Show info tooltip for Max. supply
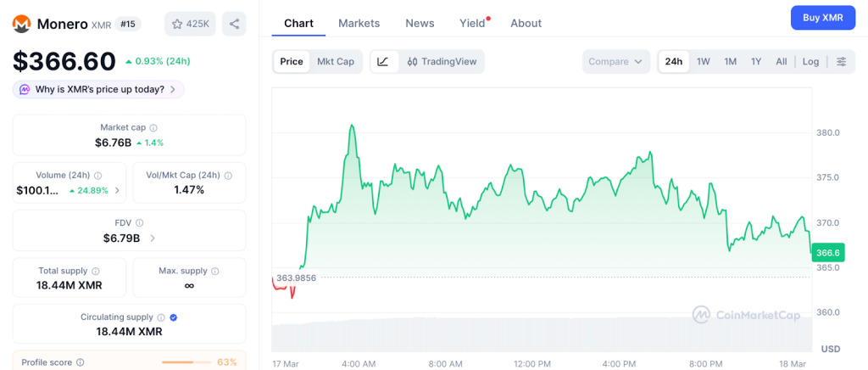 point(214,271)
